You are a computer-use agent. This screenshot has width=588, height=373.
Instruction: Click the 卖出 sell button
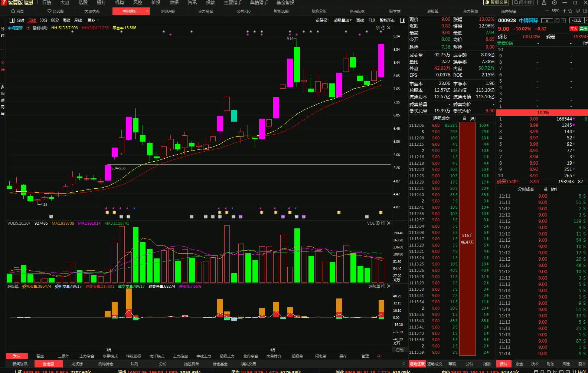pos(584,29)
